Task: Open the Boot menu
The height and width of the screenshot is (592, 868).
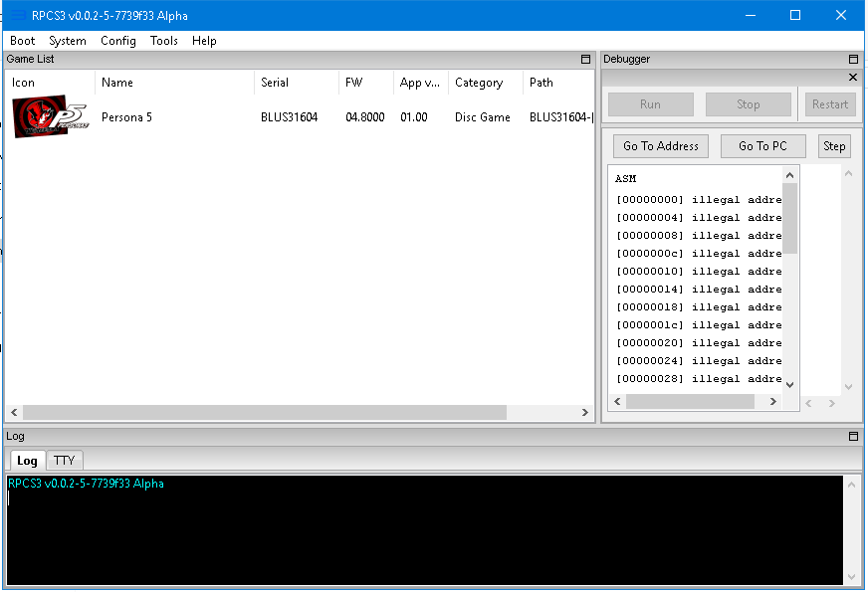Action: pyautogui.click(x=22, y=41)
